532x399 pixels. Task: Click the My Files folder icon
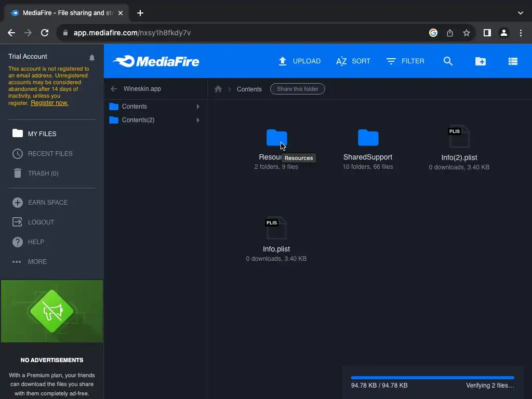18,133
